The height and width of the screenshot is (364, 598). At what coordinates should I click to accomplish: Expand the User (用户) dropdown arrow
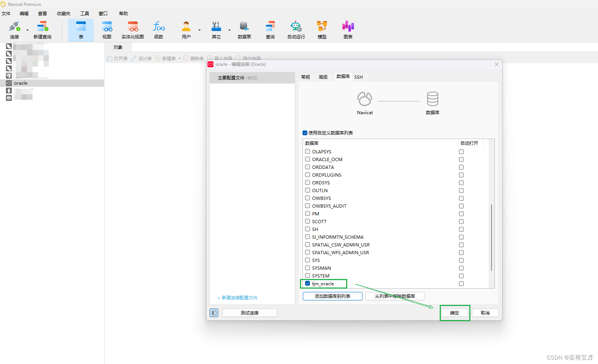(x=199, y=30)
